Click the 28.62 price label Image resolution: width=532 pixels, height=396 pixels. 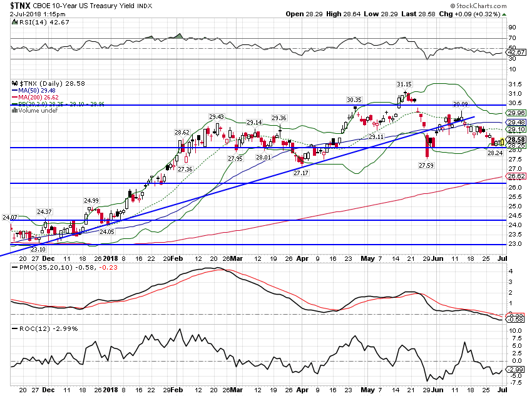(182, 132)
